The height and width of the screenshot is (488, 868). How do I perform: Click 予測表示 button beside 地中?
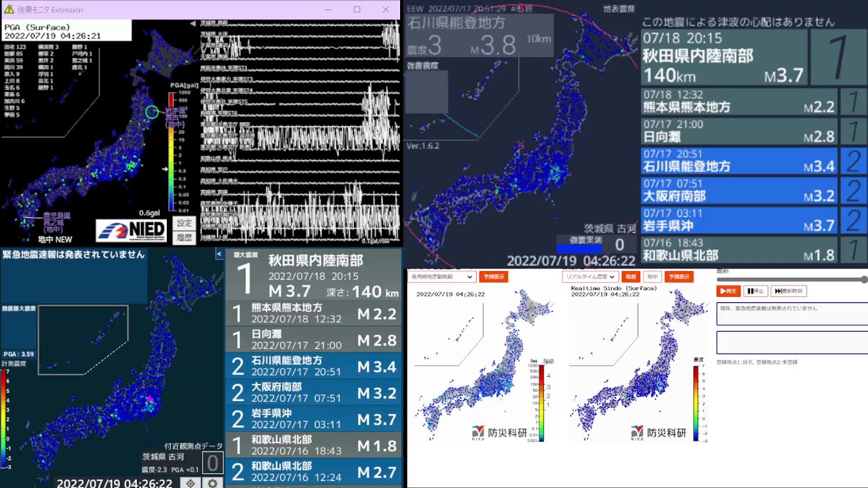(678, 277)
